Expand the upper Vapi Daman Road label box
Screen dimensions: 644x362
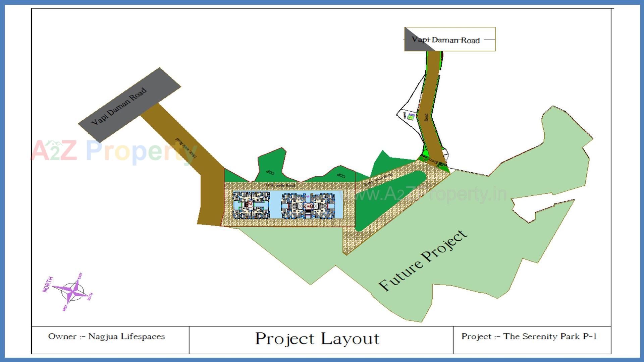click(x=446, y=40)
